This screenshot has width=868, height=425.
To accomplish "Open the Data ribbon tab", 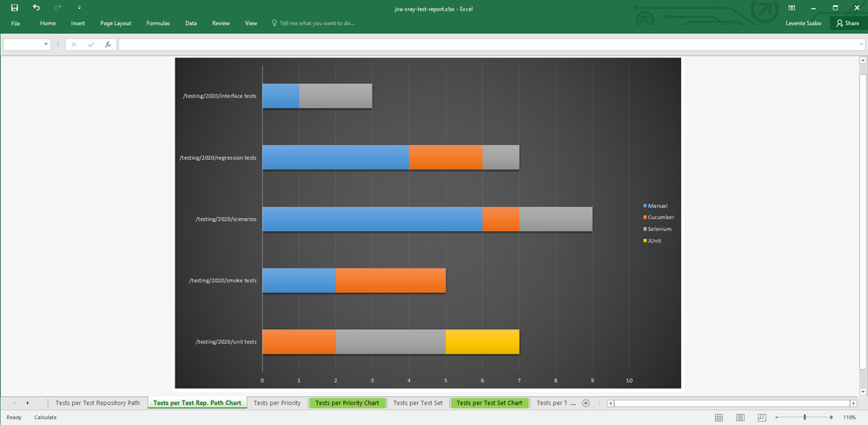I will pyautogui.click(x=191, y=23).
